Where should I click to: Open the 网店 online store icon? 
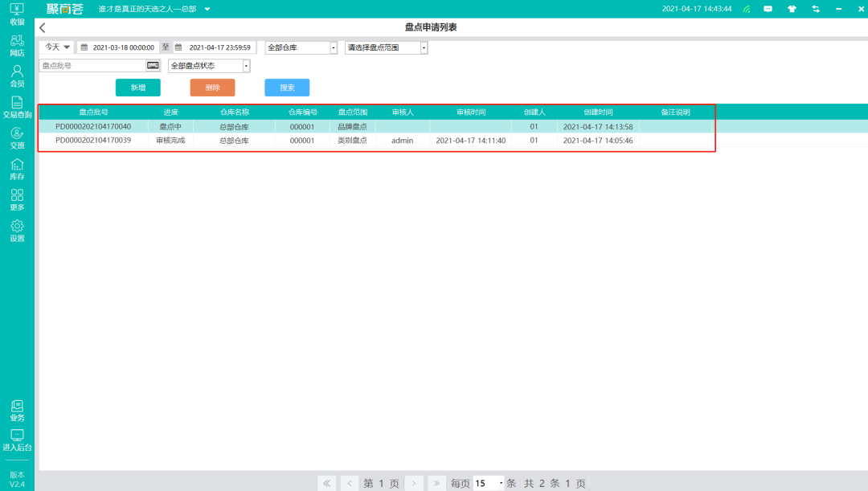click(x=17, y=44)
